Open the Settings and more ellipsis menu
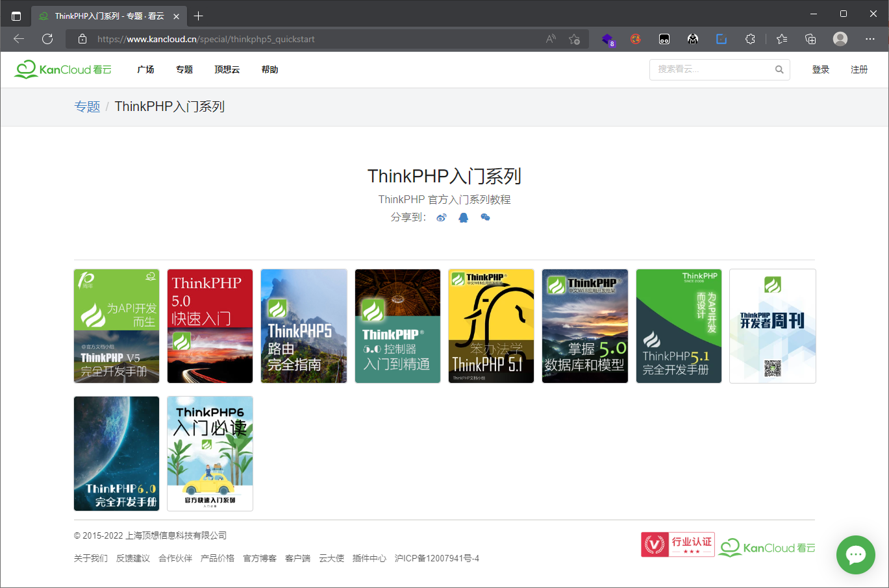Image resolution: width=889 pixels, height=588 pixels. pos(870,39)
